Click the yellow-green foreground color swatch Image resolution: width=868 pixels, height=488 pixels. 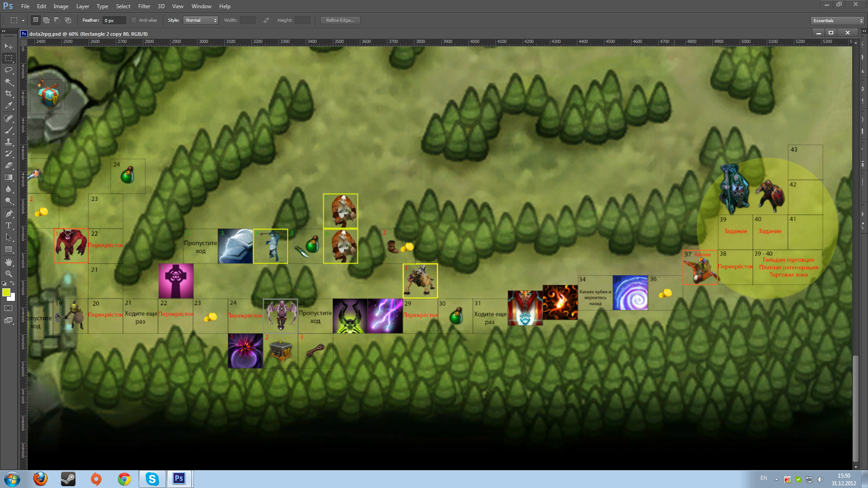pos(6,293)
